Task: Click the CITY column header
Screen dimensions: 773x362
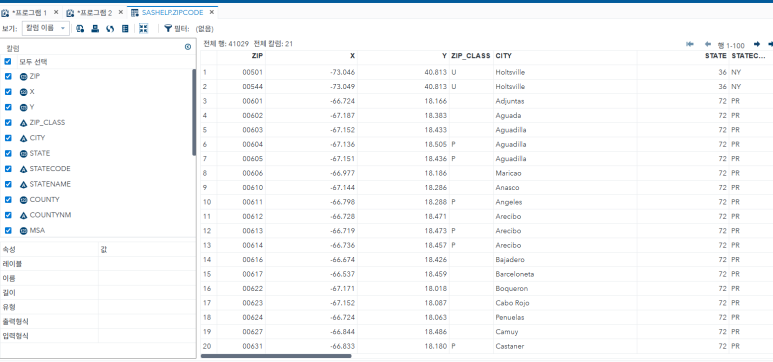Action: coord(565,56)
